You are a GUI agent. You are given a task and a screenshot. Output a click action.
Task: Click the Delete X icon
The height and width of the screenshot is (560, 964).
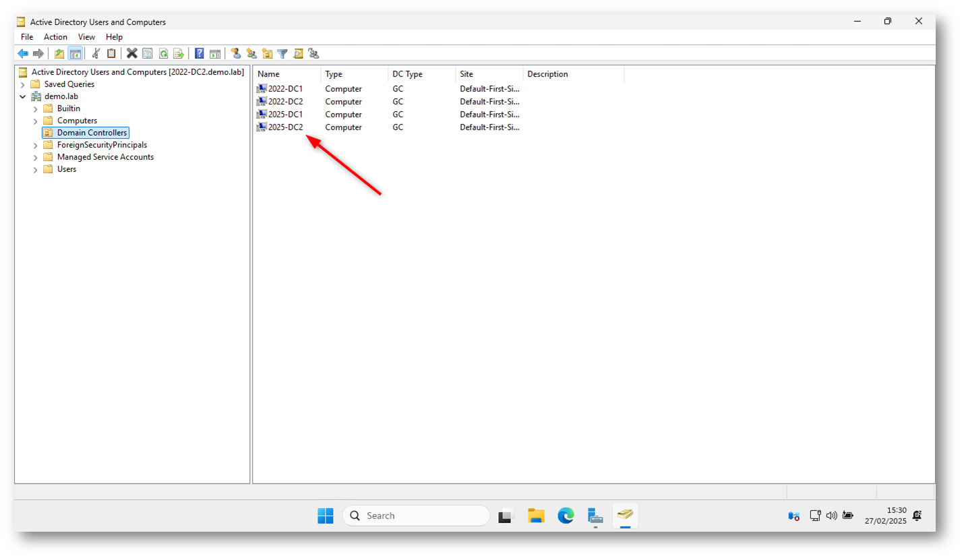132,53
